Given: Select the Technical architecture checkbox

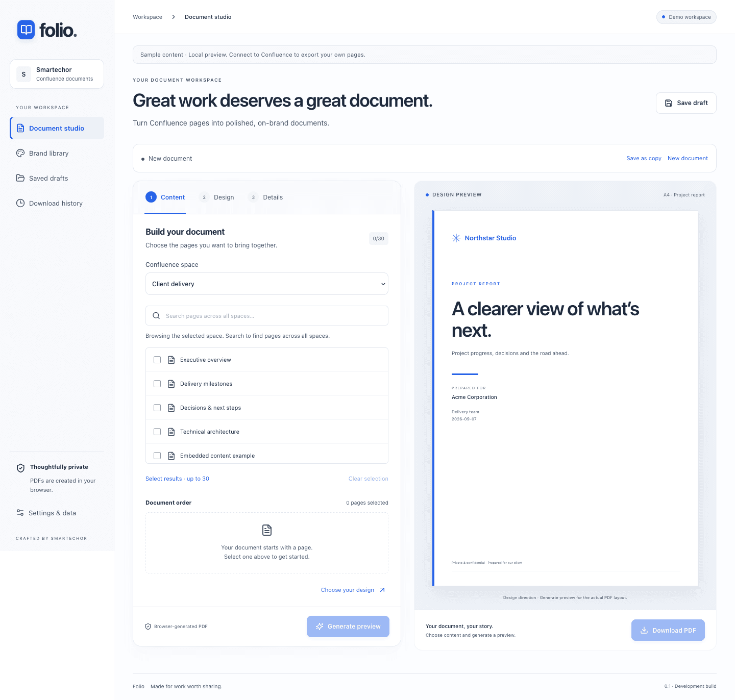Looking at the screenshot, I should (x=157, y=432).
